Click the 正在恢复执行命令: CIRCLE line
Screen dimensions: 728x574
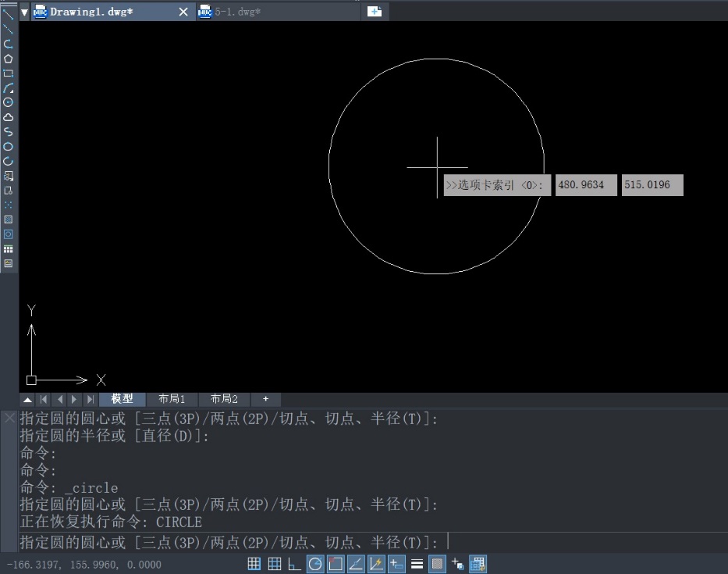[x=111, y=522]
